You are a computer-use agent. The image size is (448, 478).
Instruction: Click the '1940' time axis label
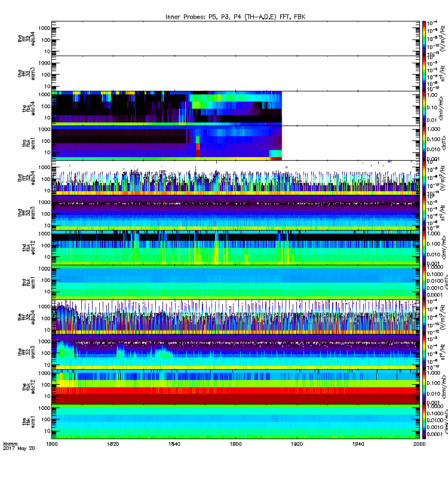tap(358, 444)
